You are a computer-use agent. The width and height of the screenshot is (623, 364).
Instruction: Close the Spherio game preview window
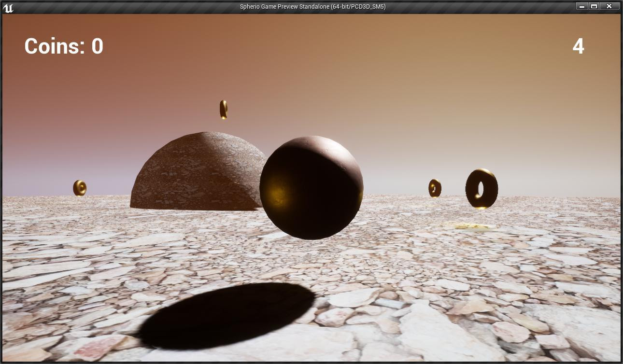point(609,6)
